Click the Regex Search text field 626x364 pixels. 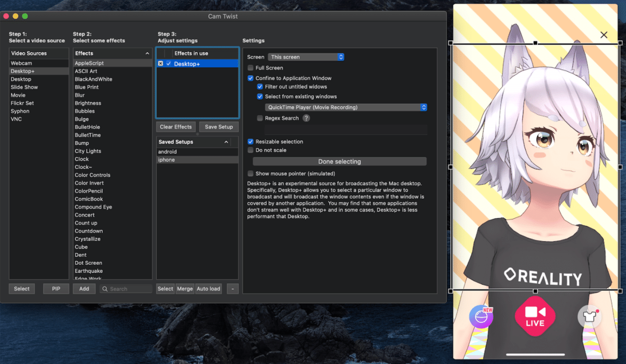346,130
